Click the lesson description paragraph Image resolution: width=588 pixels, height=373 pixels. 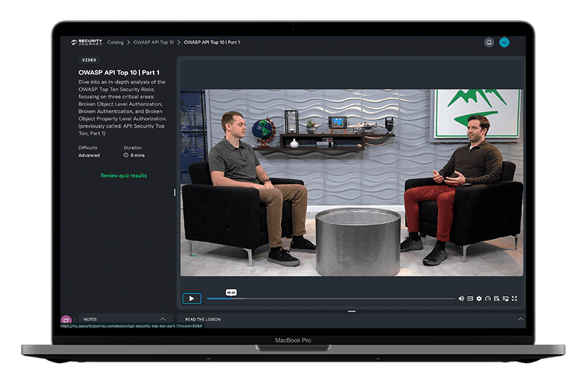[123, 107]
